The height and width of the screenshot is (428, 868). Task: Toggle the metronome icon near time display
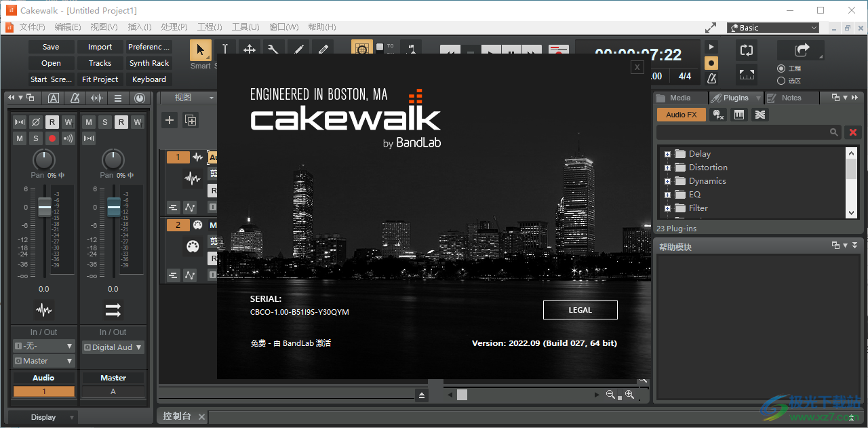pos(711,79)
